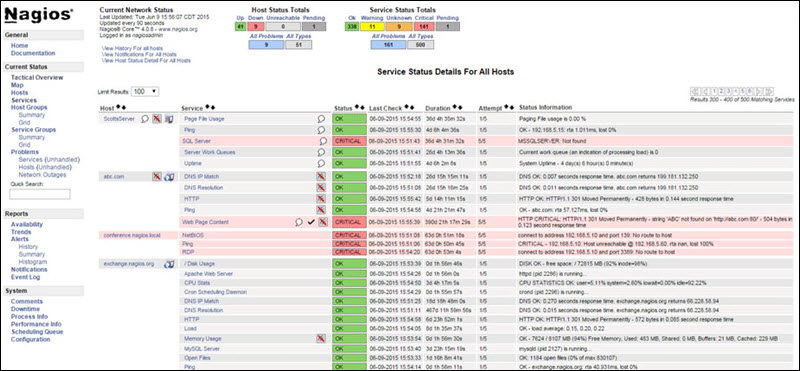Viewport: 800px width, 371px height.
Task: Click the Warning services total (11)
Action: click(372, 27)
